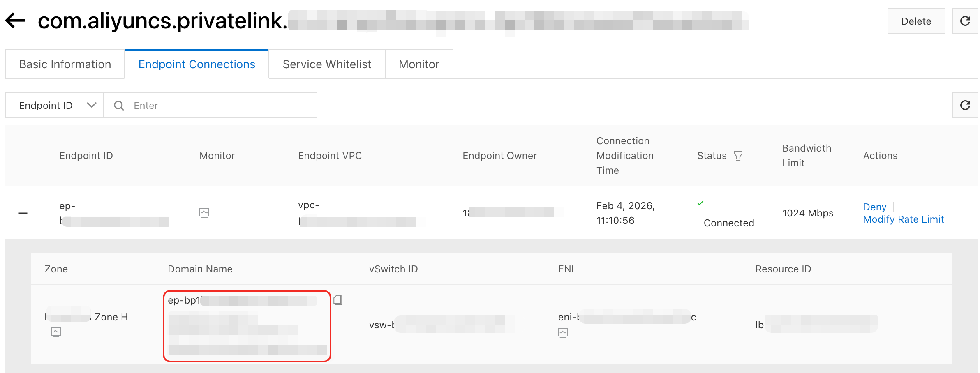Open the Endpoint ID filter dropdown
Image resolution: width=980 pixels, height=373 pixels.
(x=54, y=105)
